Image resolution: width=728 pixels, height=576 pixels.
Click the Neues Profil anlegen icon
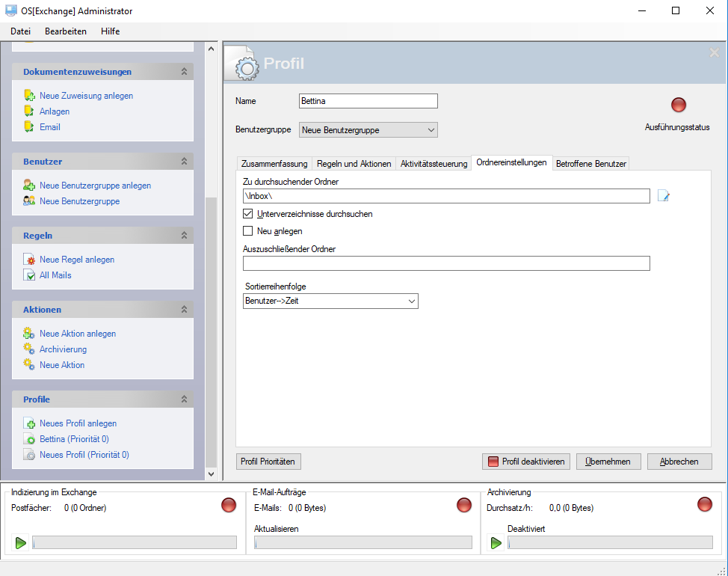click(x=29, y=423)
